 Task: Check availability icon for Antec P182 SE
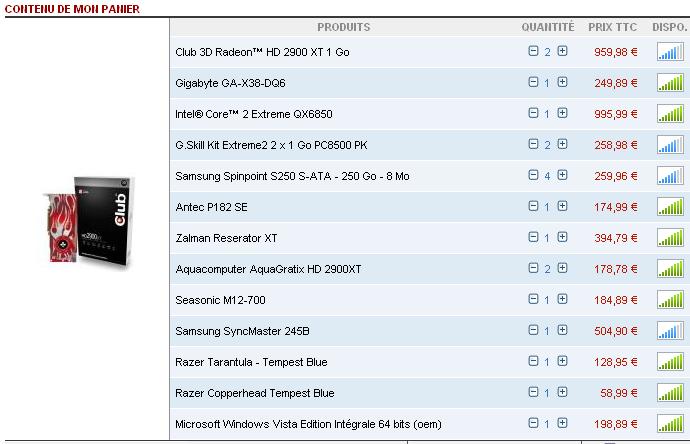(x=671, y=206)
